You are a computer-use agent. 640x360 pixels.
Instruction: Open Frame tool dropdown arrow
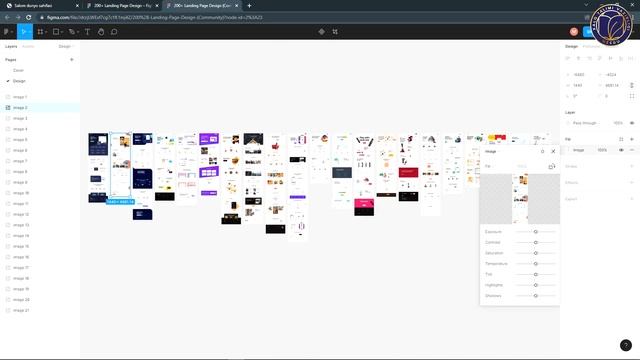pyautogui.click(x=46, y=32)
